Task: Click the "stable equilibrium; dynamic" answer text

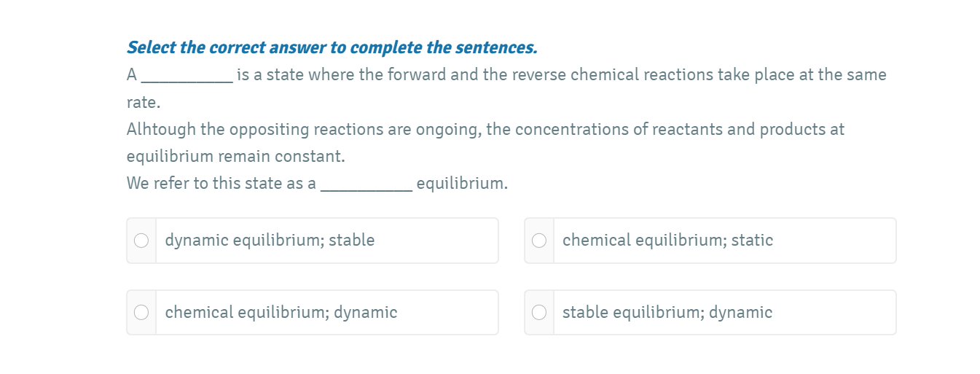Action: coord(667,313)
